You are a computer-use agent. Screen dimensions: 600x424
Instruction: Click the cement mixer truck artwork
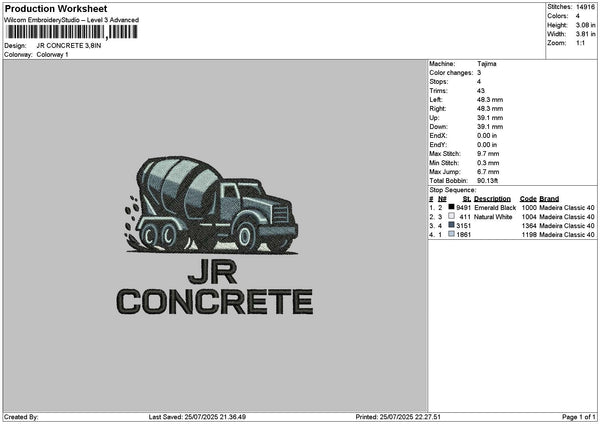tap(212, 205)
